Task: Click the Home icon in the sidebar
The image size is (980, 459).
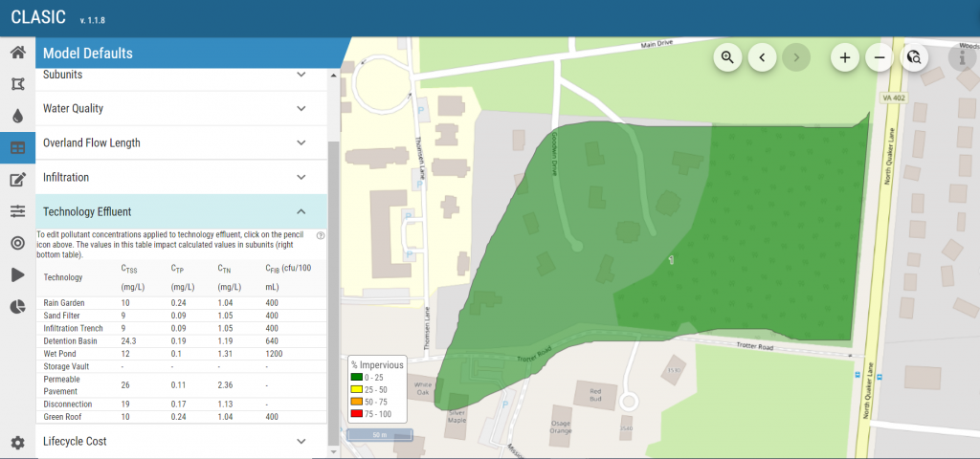Action: point(17,53)
